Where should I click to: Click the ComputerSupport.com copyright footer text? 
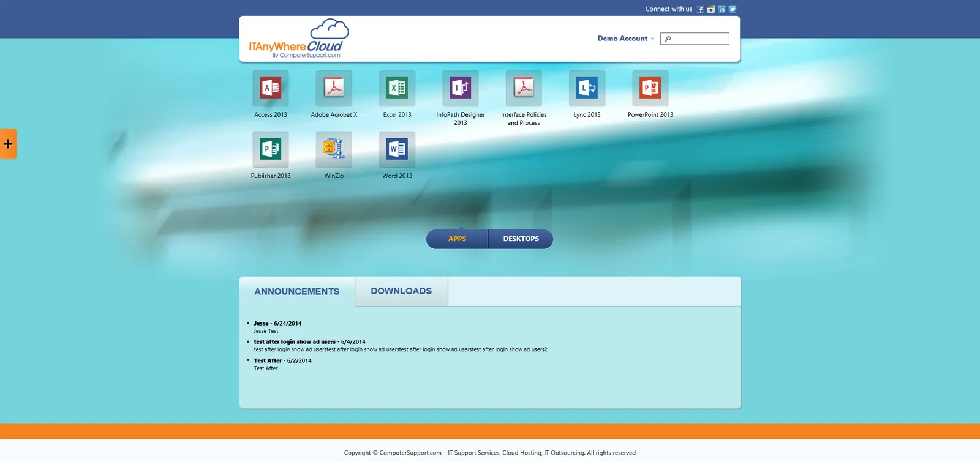click(x=490, y=453)
